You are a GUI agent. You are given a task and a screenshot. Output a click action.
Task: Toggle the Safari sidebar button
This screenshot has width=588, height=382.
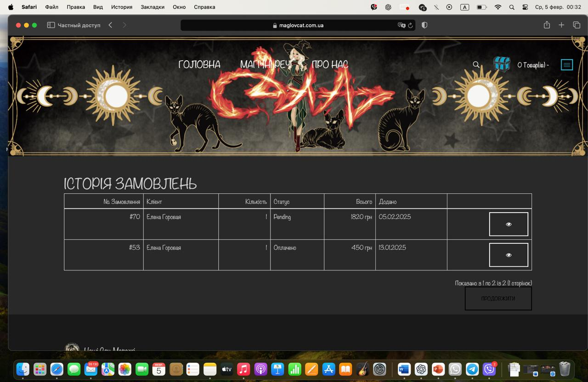(51, 25)
